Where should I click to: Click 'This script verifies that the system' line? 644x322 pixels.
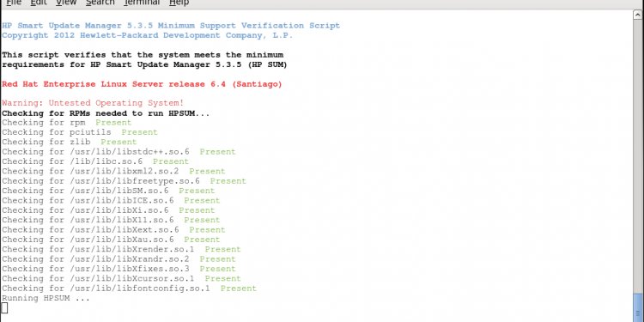click(x=143, y=55)
